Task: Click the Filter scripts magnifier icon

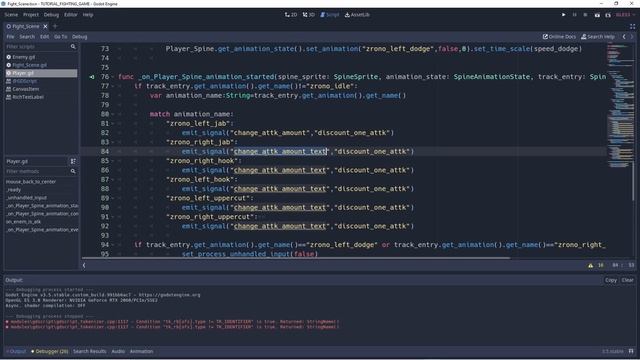Action: click(73, 47)
